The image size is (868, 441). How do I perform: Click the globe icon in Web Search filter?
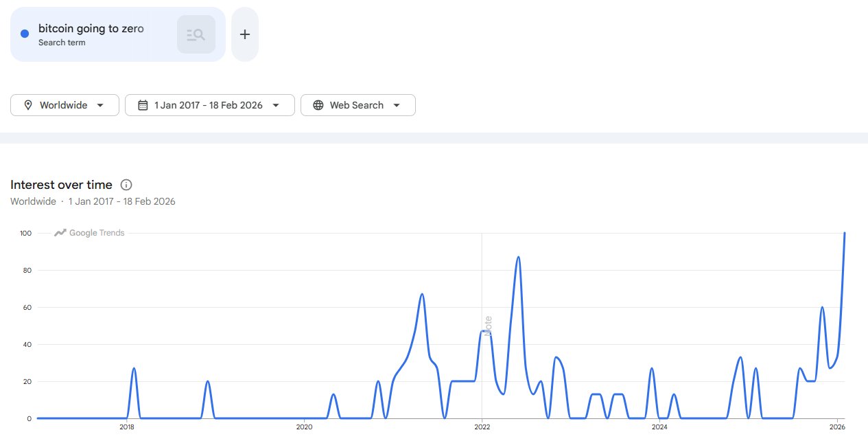[318, 105]
